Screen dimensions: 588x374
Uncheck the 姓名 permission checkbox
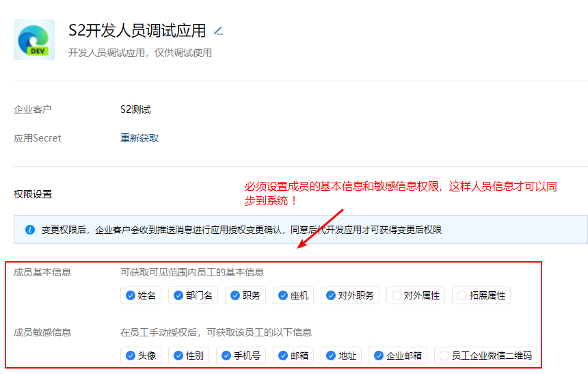(130, 296)
